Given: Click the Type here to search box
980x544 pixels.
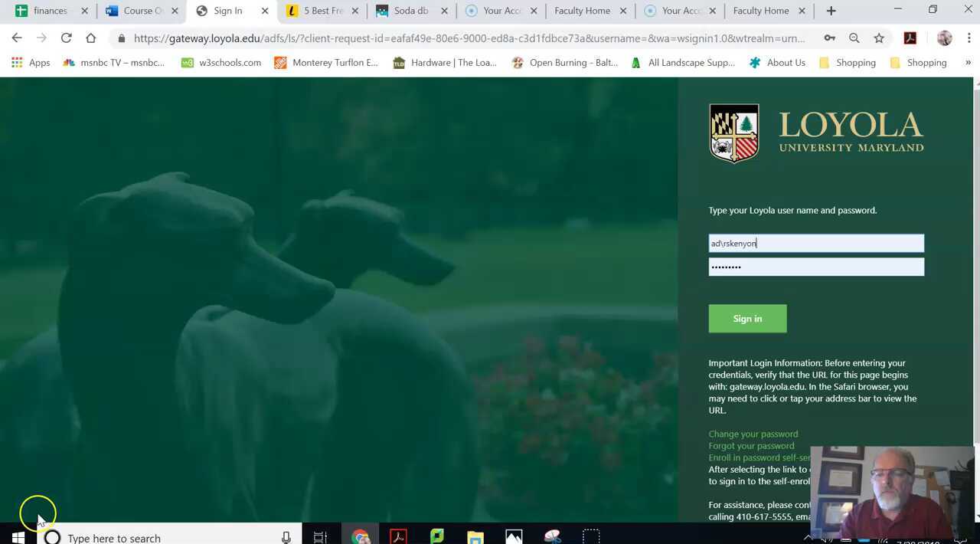Looking at the screenshot, I should point(168,537).
